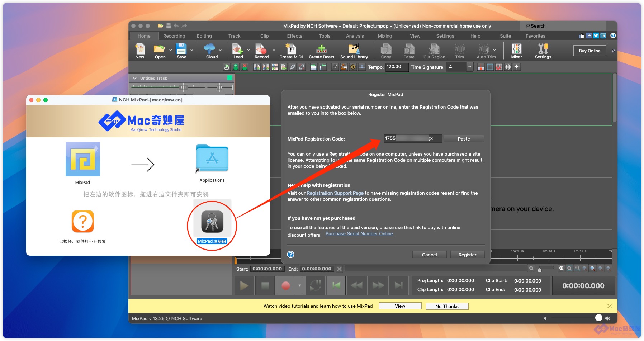Click the transport Play button
The width and height of the screenshot is (644, 341).
tap(244, 285)
